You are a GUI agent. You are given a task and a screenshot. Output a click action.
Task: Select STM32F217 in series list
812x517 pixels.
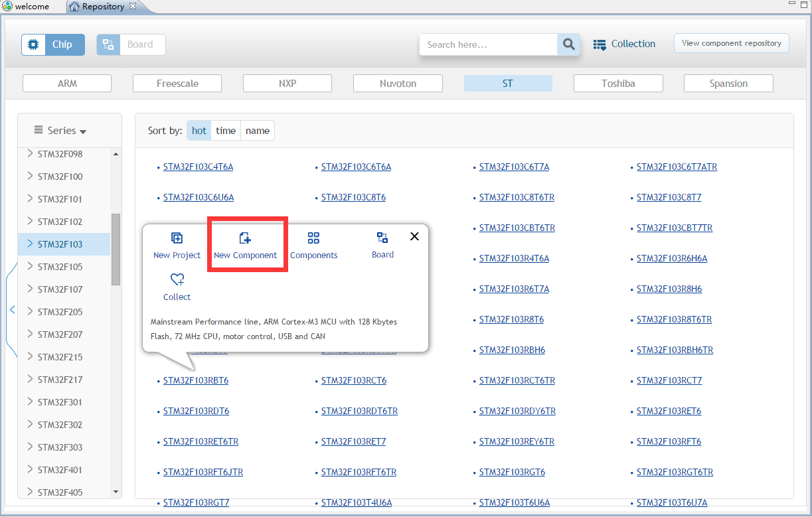point(60,380)
